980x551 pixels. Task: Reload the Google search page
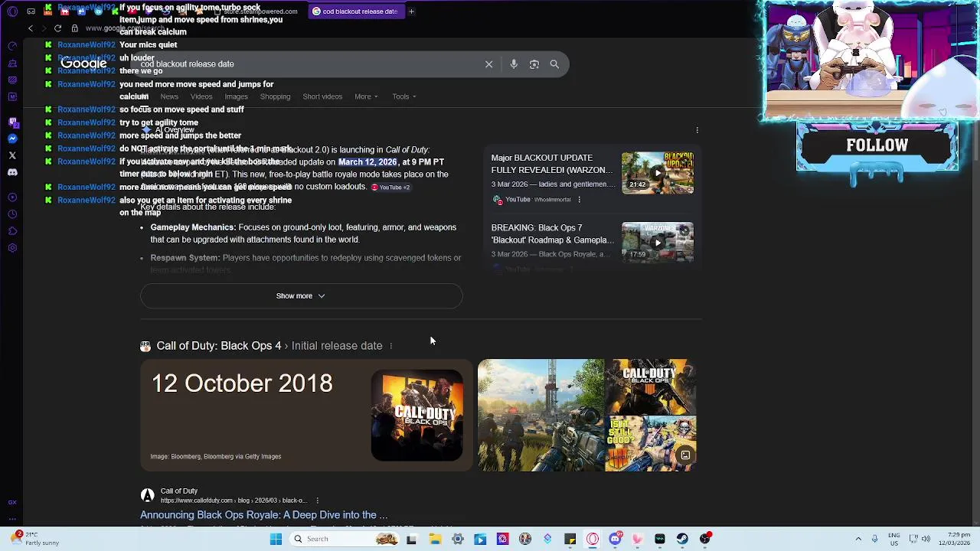click(x=57, y=28)
